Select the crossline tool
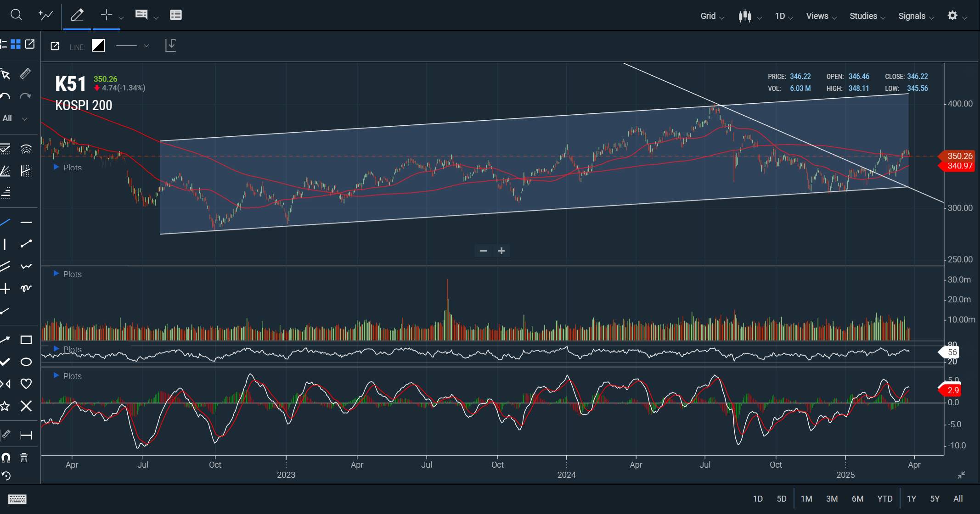The image size is (980, 514). [5, 288]
